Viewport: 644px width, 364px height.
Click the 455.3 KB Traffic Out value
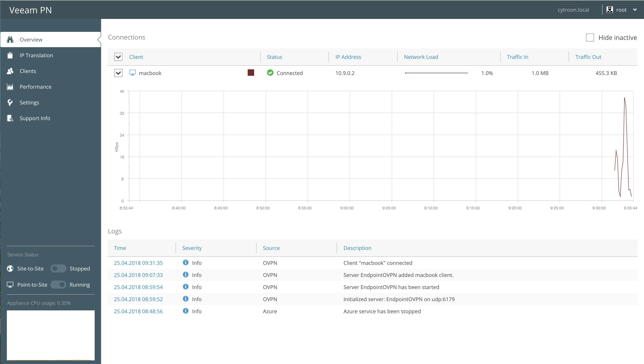606,73
